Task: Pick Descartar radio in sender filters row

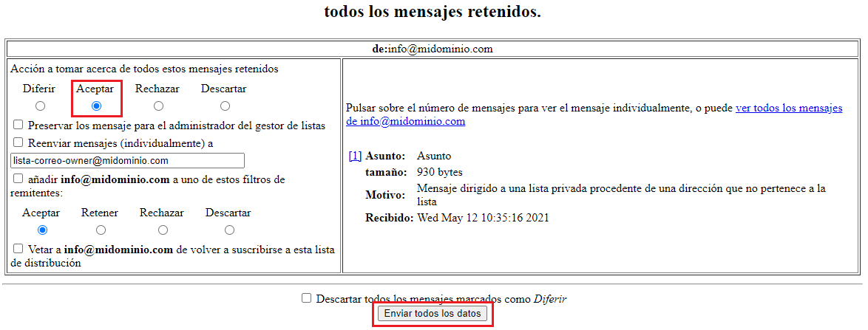Action: 229,230
